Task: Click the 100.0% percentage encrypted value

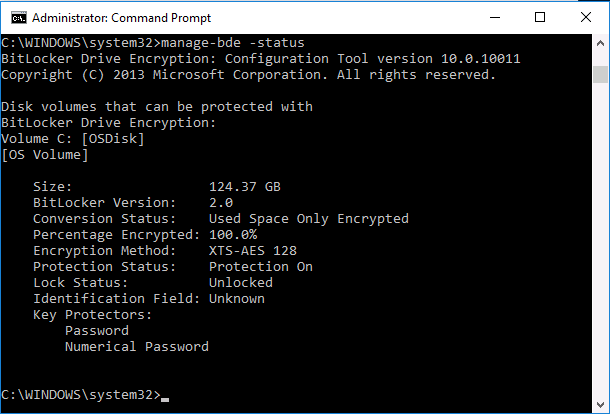Action: (233, 235)
